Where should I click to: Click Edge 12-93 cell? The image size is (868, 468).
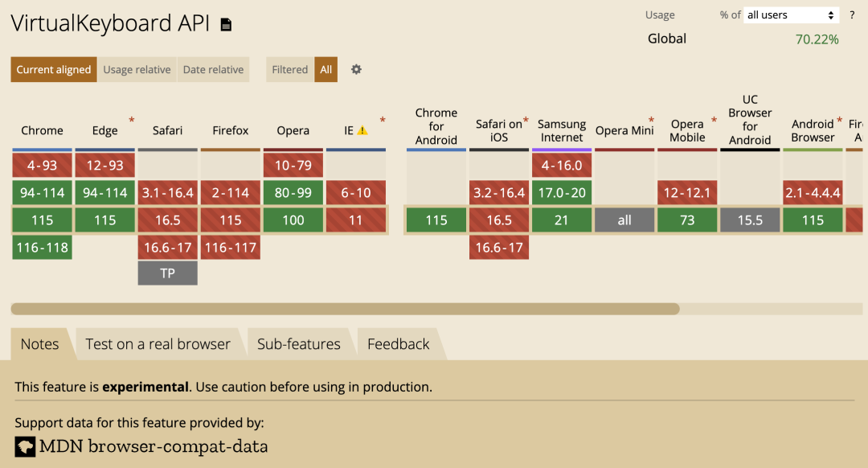[x=104, y=165]
